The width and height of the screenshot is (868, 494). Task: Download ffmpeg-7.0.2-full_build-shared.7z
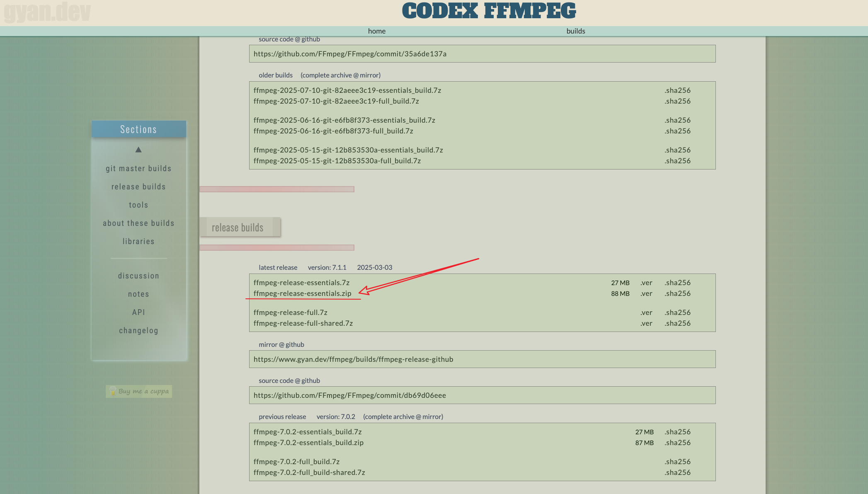(x=309, y=472)
